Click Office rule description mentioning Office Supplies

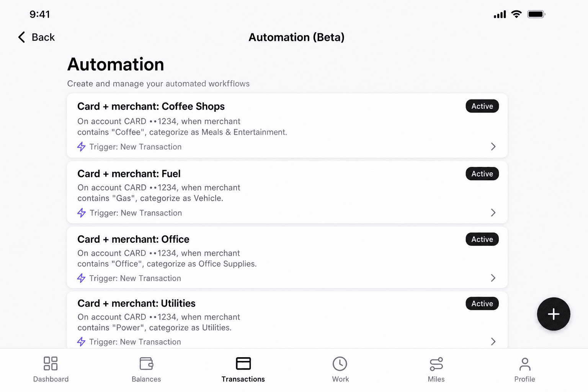coord(167,258)
